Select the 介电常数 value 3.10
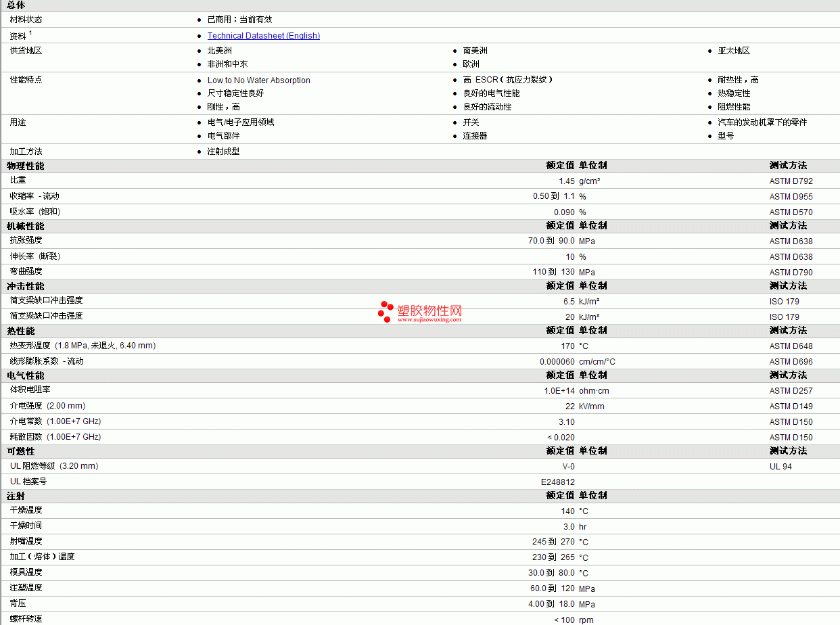 click(567, 422)
